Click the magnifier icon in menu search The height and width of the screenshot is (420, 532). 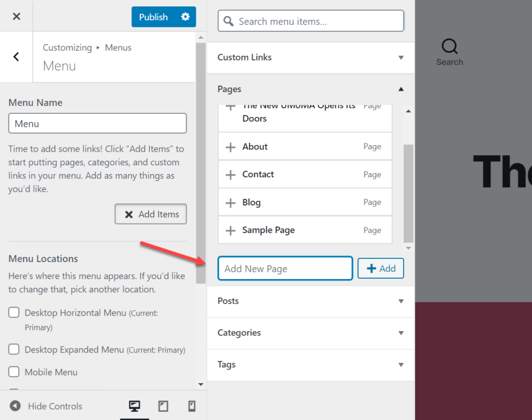pyautogui.click(x=229, y=21)
